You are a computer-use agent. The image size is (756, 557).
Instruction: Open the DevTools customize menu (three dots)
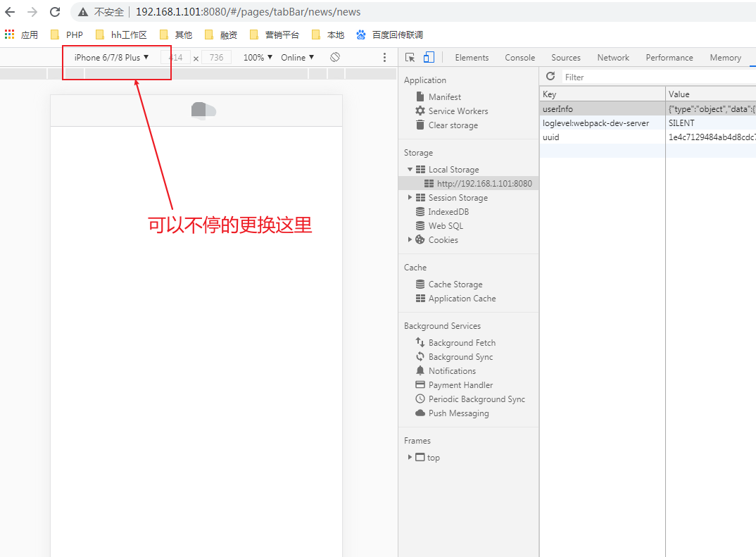[384, 57]
